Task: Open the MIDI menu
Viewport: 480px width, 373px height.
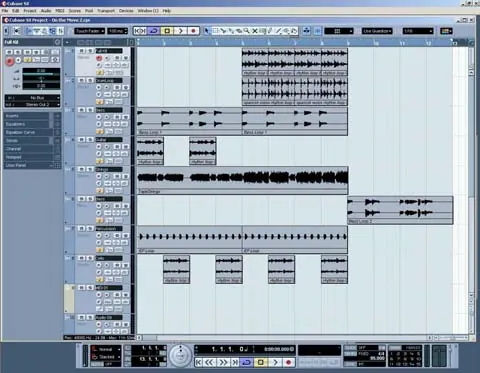Action: point(60,11)
